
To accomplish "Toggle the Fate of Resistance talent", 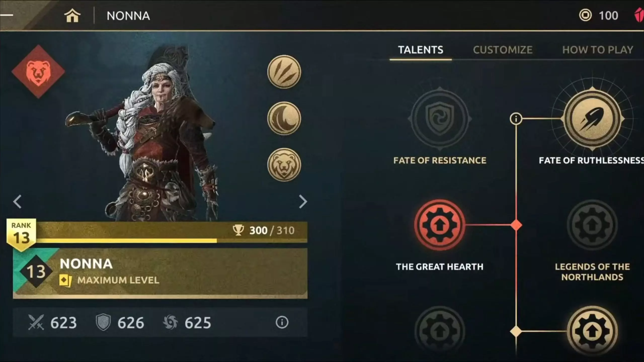I will click(440, 119).
